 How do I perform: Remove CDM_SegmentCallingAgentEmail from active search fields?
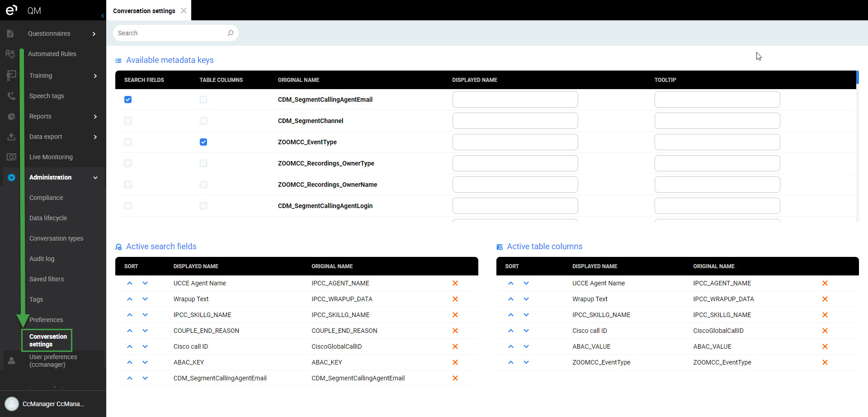coord(455,378)
